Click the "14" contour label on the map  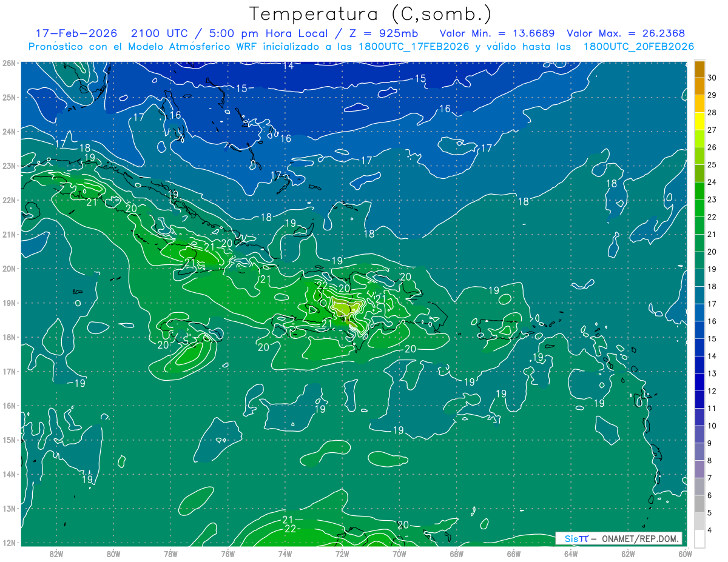(289, 65)
